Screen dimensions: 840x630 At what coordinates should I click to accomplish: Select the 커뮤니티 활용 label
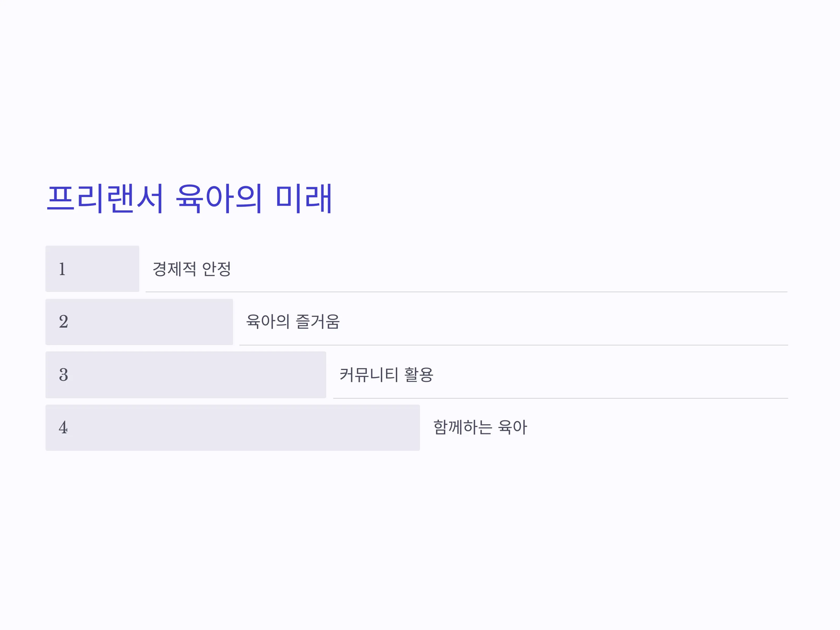point(386,375)
